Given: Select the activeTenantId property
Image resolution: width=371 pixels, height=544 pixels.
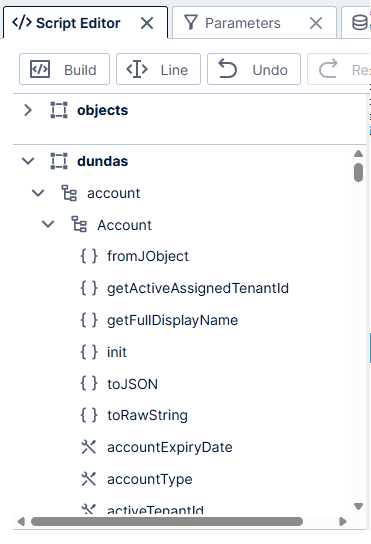Looking at the screenshot, I should click(x=155, y=510).
